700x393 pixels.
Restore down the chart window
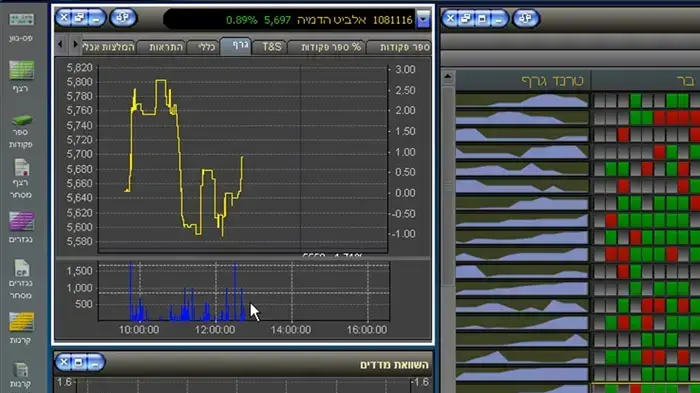[x=80, y=18]
